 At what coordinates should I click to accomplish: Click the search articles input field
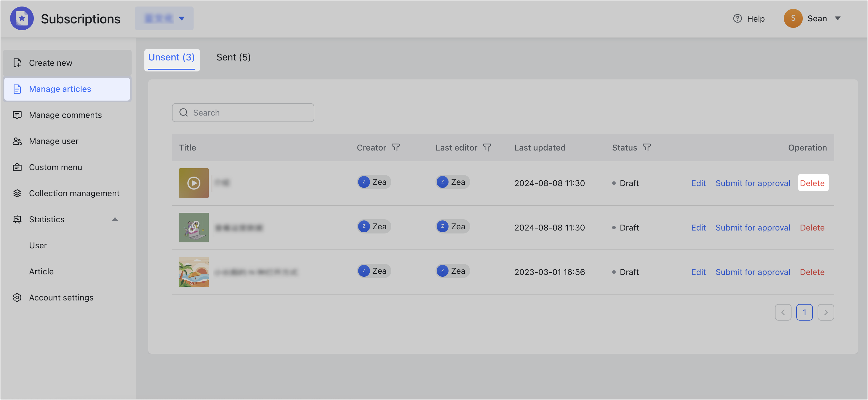point(242,113)
